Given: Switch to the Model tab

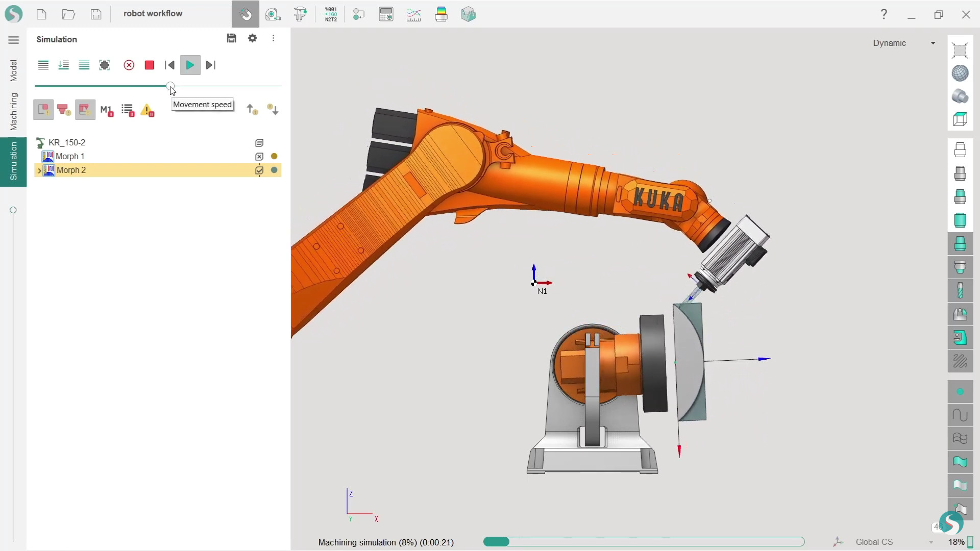Looking at the screenshot, I should pyautogui.click(x=13, y=70).
